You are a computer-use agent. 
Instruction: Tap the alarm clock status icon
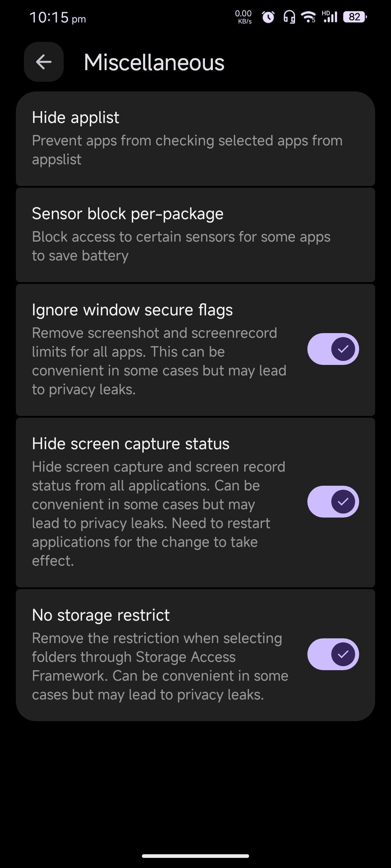(268, 17)
